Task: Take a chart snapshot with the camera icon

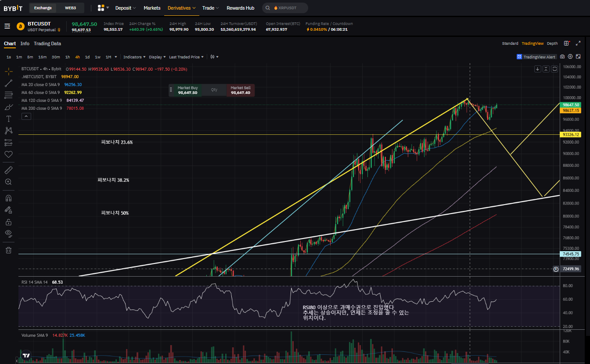Action: point(562,57)
